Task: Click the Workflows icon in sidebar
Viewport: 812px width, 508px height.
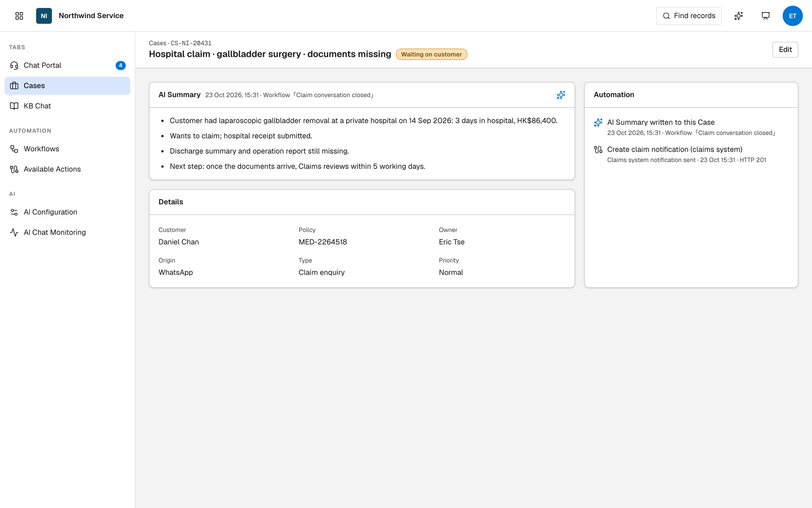Action: click(x=14, y=149)
